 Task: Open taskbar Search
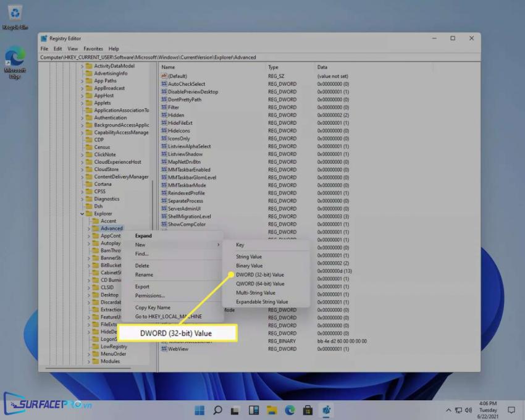tap(217, 410)
